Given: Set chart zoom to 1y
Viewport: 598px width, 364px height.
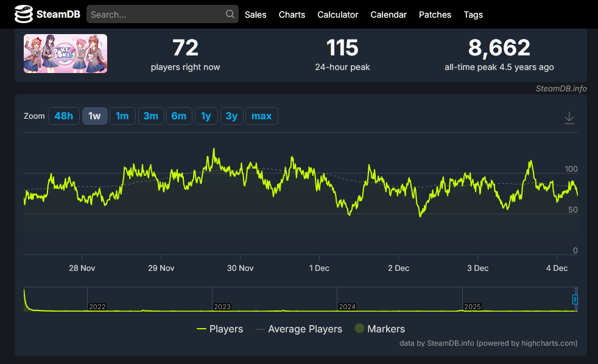Looking at the screenshot, I should [x=206, y=116].
